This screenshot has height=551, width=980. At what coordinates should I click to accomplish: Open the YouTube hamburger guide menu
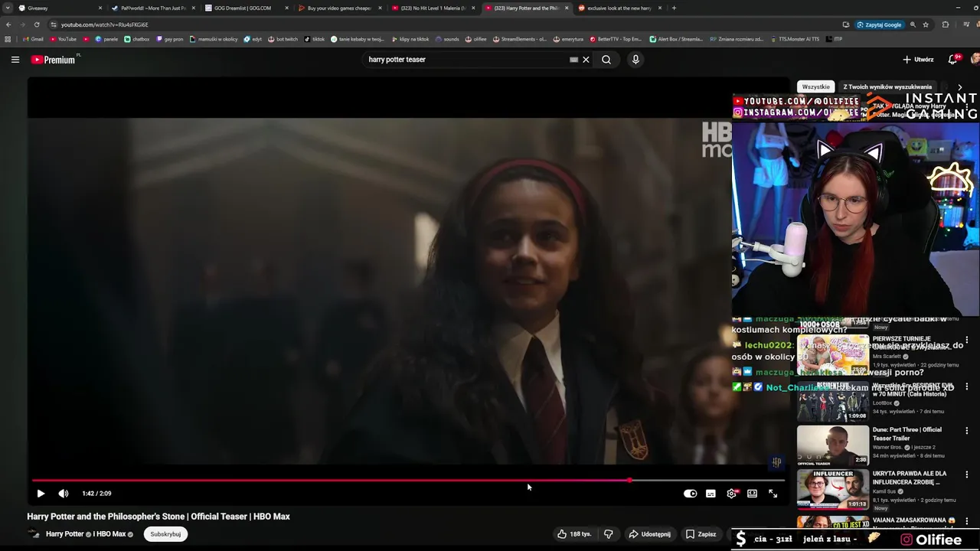pos(15,60)
